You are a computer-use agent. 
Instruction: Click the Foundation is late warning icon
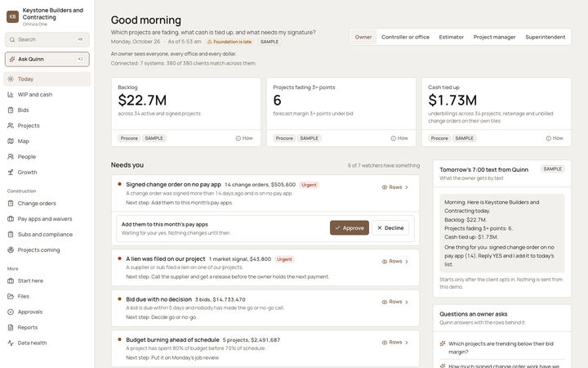[210, 42]
